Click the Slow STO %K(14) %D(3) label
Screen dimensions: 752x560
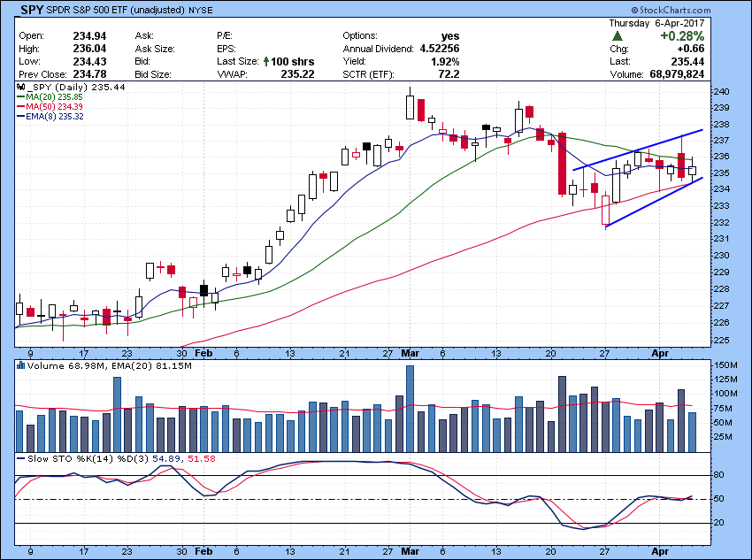pyautogui.click(x=88, y=459)
